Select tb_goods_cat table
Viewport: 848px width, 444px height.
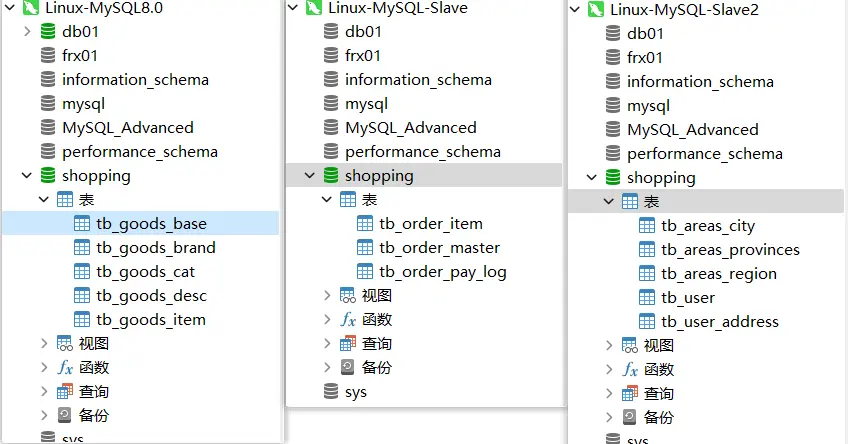click(x=145, y=271)
